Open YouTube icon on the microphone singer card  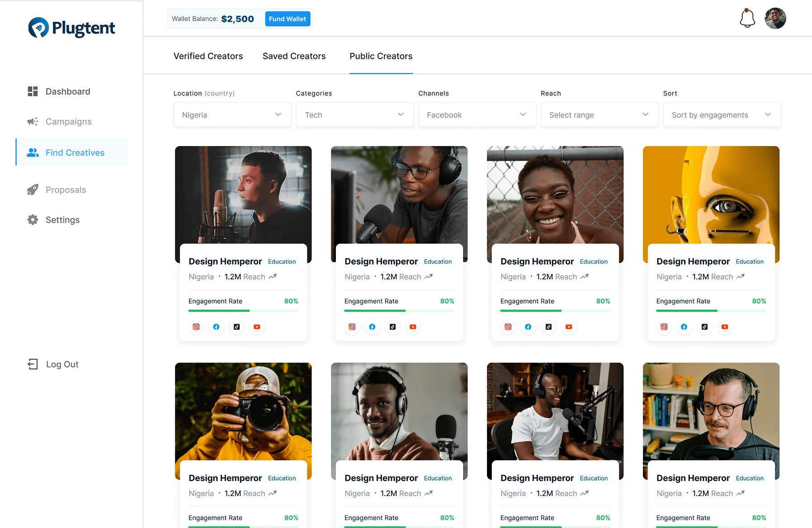(x=257, y=327)
